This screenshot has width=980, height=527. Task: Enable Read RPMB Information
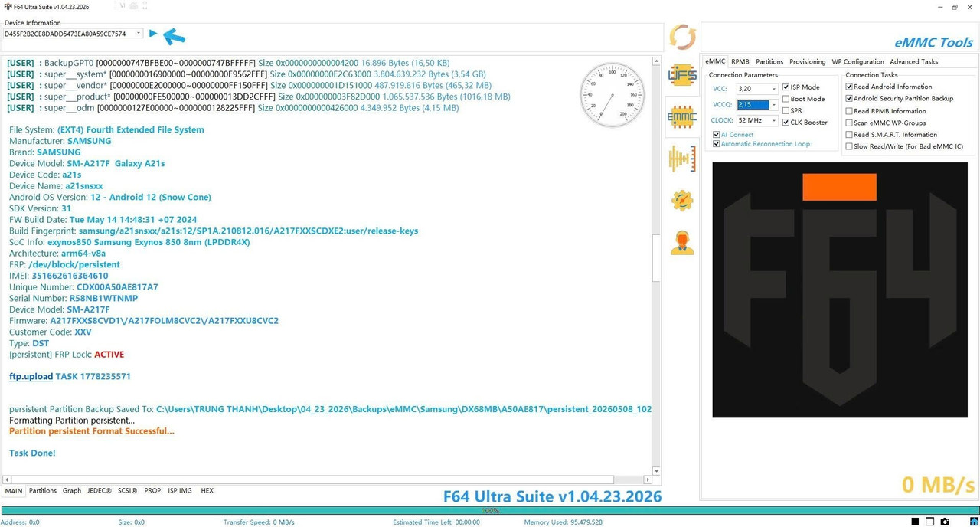[849, 111]
